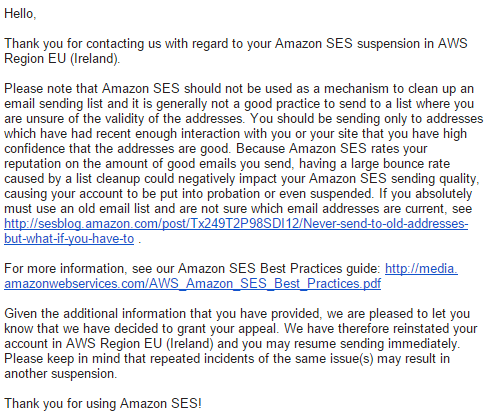This screenshot has width=503, height=416.
Task: Click the 'another suspension.' text
Action: (x=61, y=374)
